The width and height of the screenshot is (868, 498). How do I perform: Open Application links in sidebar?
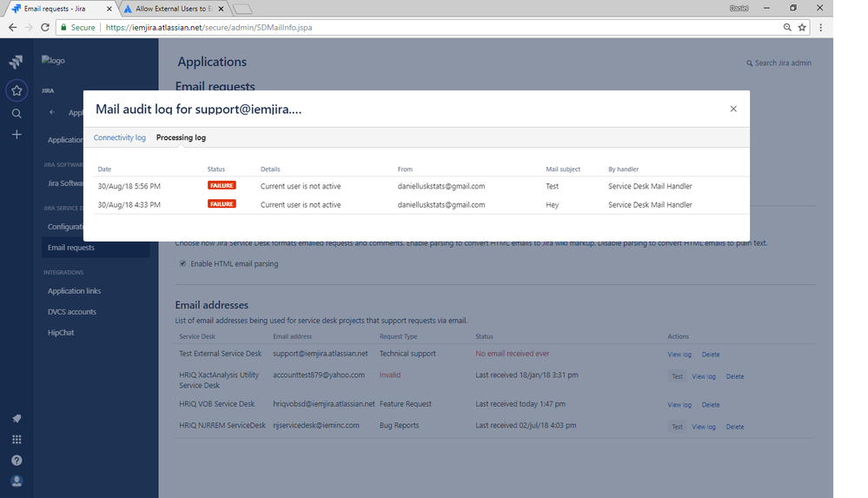tap(74, 291)
